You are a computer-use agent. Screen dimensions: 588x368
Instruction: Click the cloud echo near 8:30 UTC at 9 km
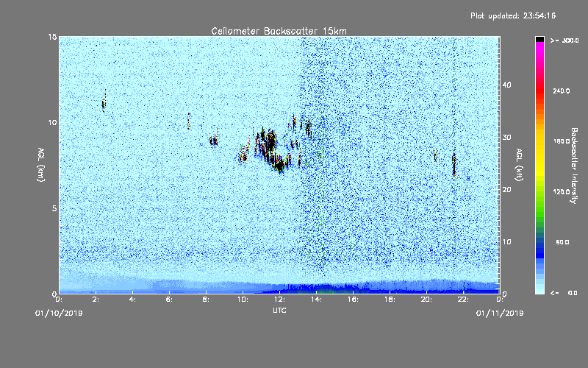click(214, 141)
